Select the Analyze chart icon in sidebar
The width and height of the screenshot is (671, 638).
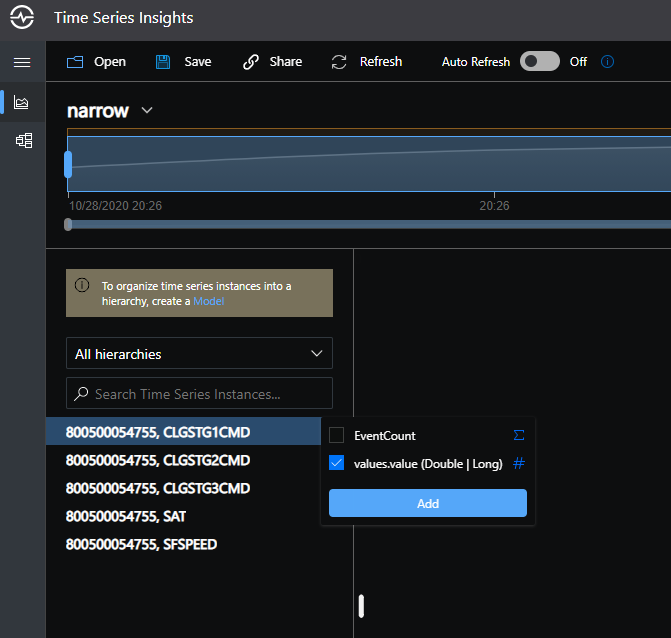(x=21, y=102)
